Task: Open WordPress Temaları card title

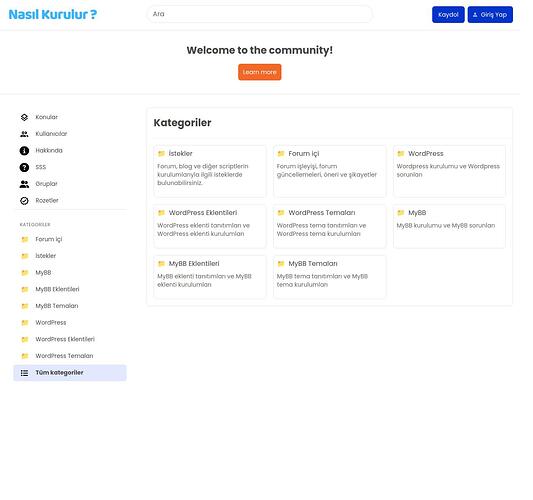Action: tap(322, 213)
